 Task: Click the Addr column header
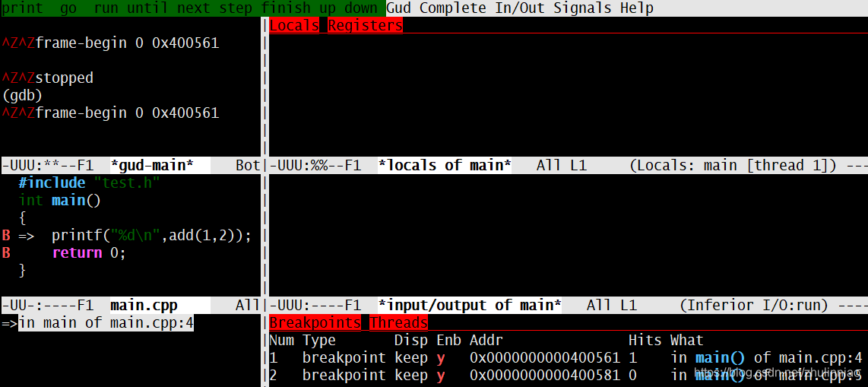point(486,340)
